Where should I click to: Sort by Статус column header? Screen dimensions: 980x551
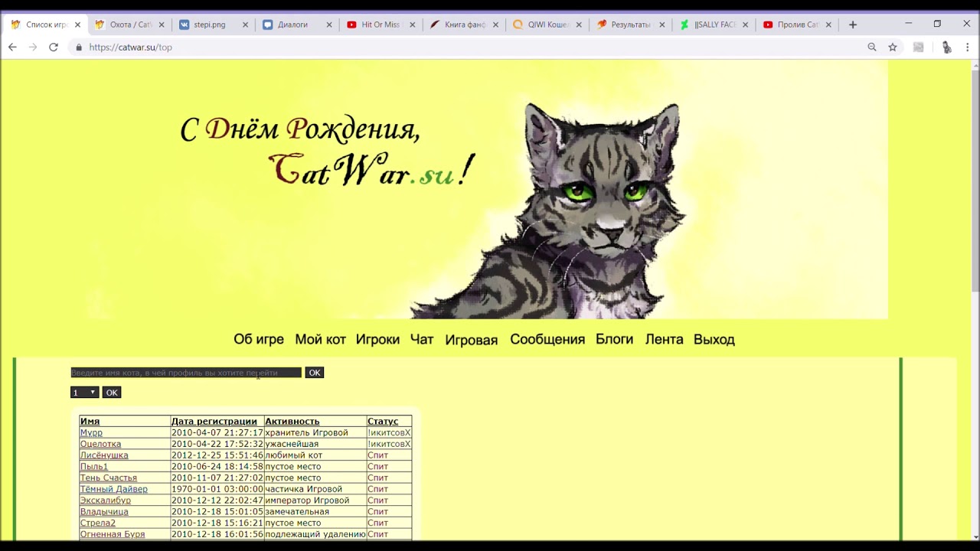pyautogui.click(x=383, y=421)
